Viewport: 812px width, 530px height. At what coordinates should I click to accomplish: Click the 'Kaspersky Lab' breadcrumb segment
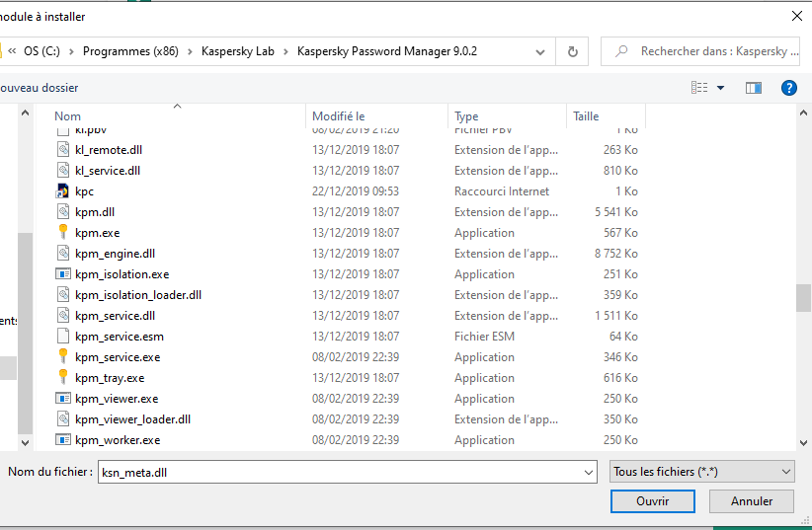(237, 51)
